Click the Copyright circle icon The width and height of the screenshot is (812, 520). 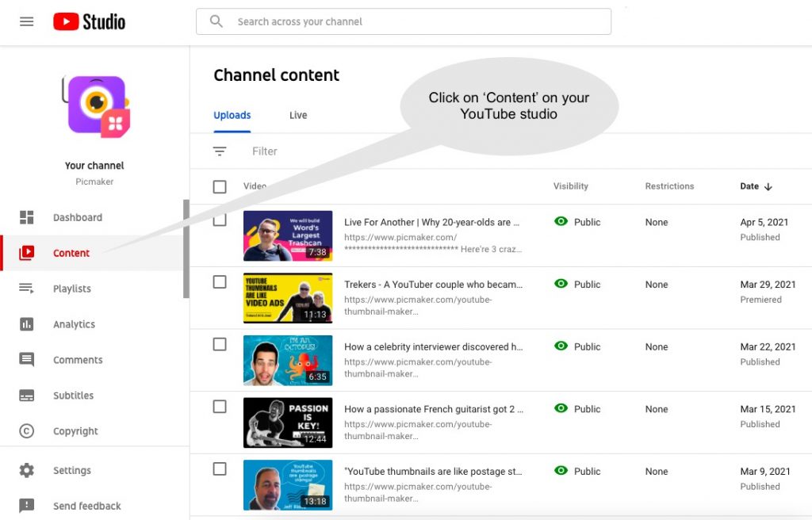pyautogui.click(x=26, y=431)
